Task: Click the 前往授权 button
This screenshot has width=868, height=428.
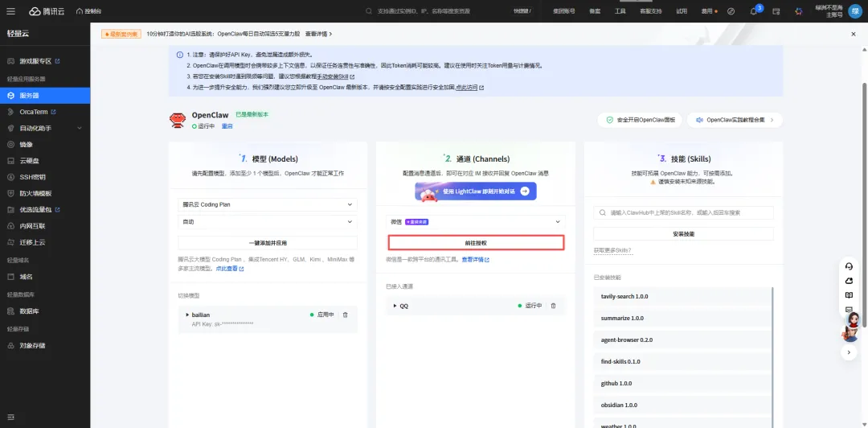Action: click(476, 243)
